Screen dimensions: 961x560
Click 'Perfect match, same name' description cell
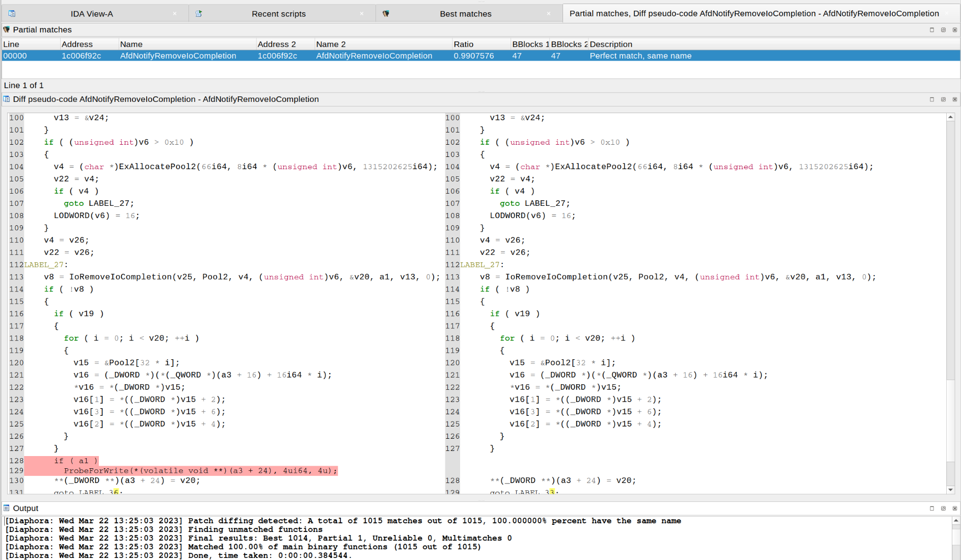[640, 56]
